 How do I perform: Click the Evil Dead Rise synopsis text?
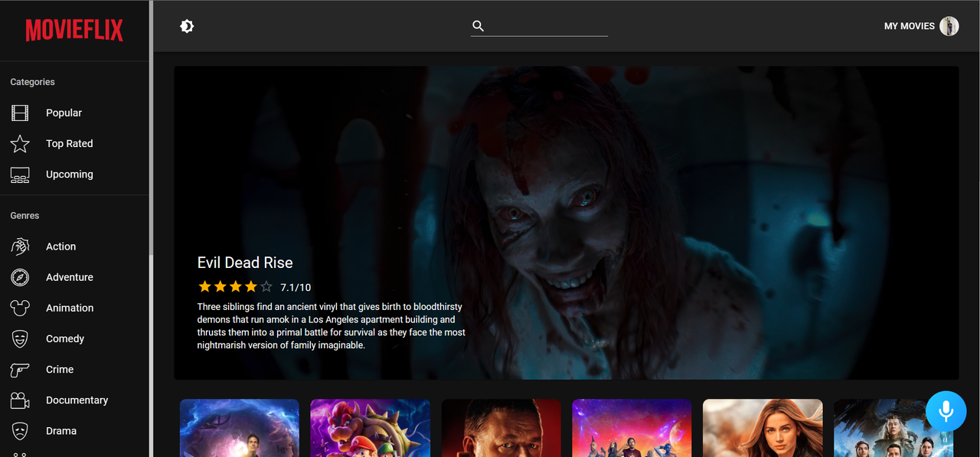[x=332, y=326]
